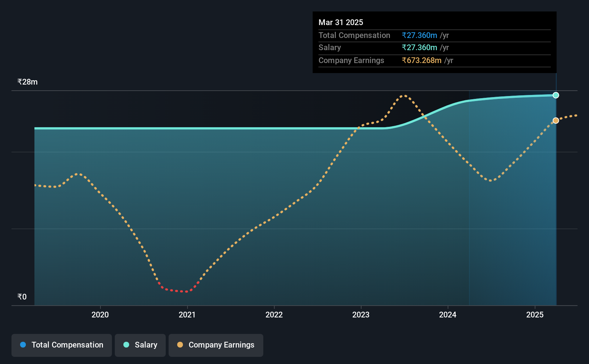Click the 2023 x-axis label

click(361, 315)
